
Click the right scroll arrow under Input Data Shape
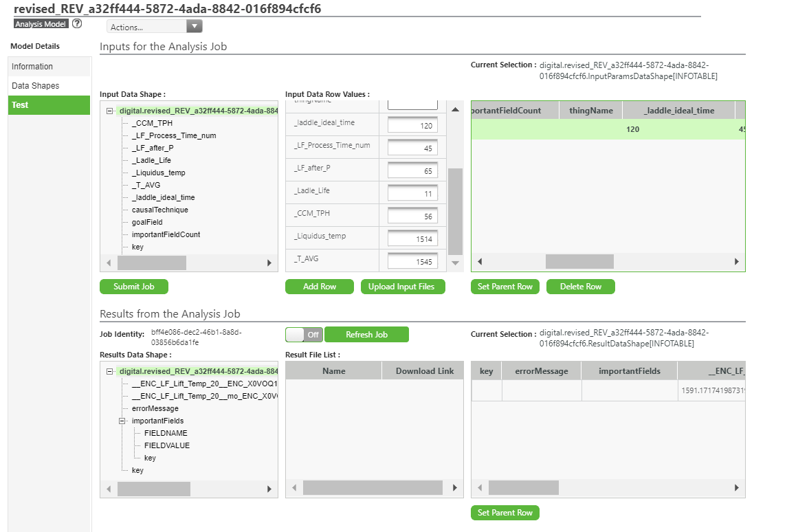pos(268,263)
